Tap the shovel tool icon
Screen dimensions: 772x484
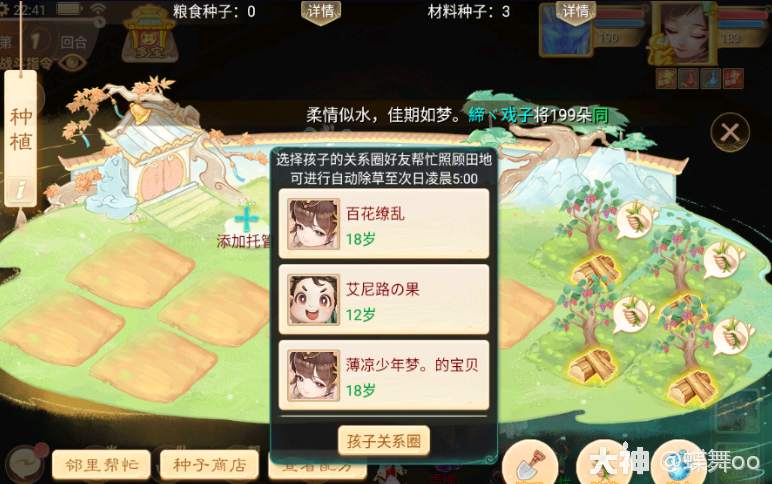point(529,463)
